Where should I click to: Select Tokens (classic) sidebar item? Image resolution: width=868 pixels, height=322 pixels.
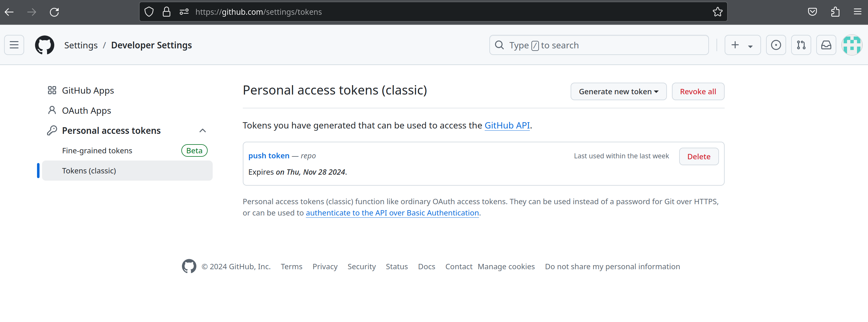pyautogui.click(x=127, y=171)
